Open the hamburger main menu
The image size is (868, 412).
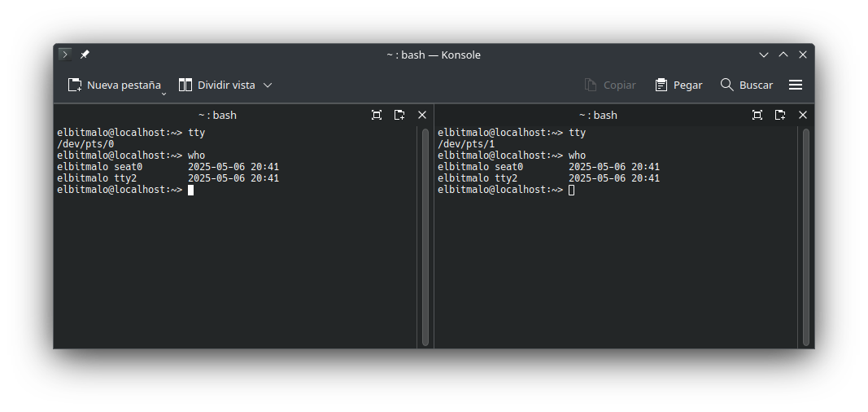tap(796, 85)
